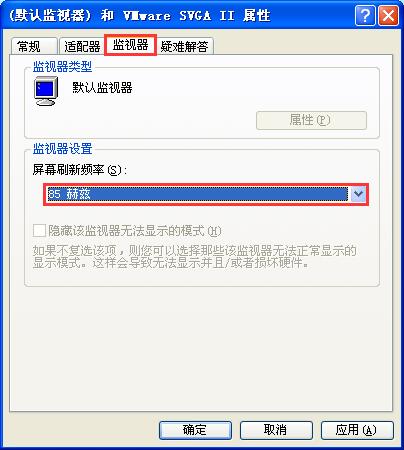Click the 取消 button

[x=276, y=430]
